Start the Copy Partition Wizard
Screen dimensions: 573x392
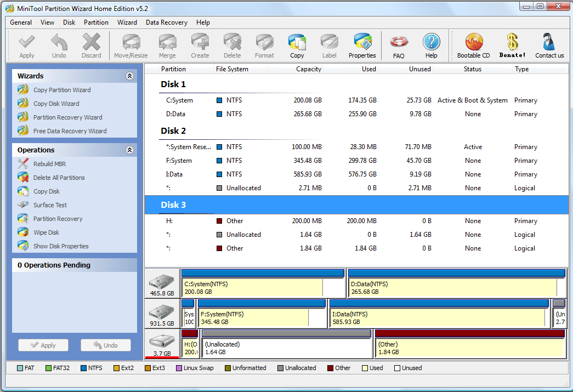(x=62, y=90)
